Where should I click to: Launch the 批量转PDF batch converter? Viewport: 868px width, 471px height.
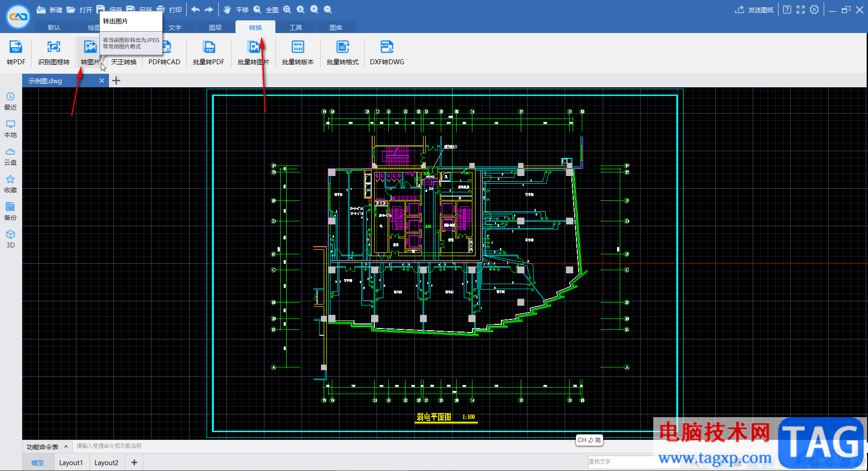(208, 52)
